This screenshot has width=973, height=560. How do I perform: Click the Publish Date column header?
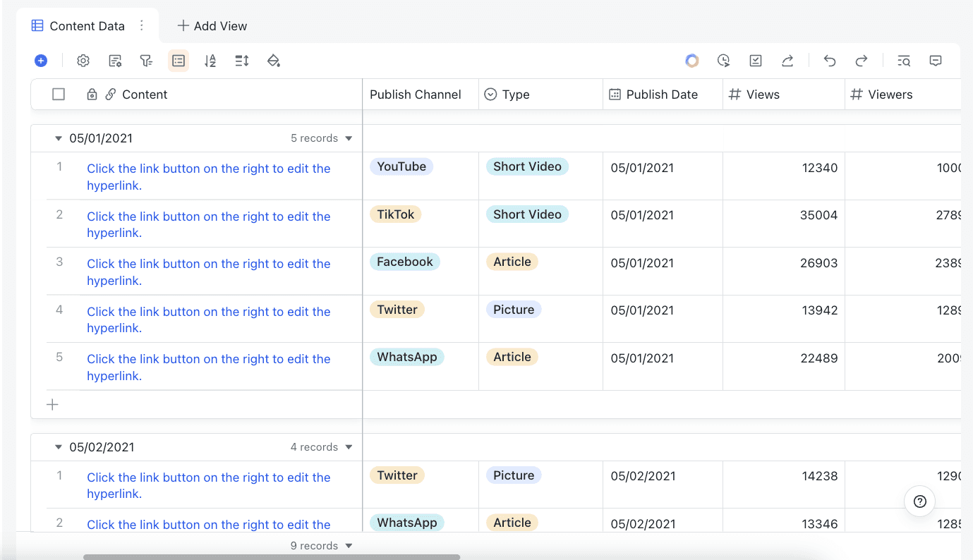[663, 95]
